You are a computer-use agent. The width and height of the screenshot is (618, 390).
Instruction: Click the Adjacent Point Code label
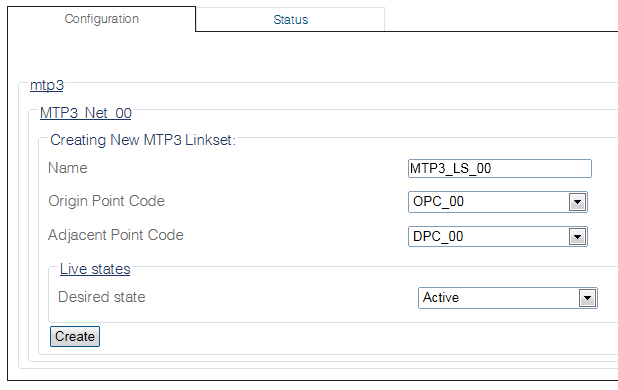pyautogui.click(x=116, y=235)
